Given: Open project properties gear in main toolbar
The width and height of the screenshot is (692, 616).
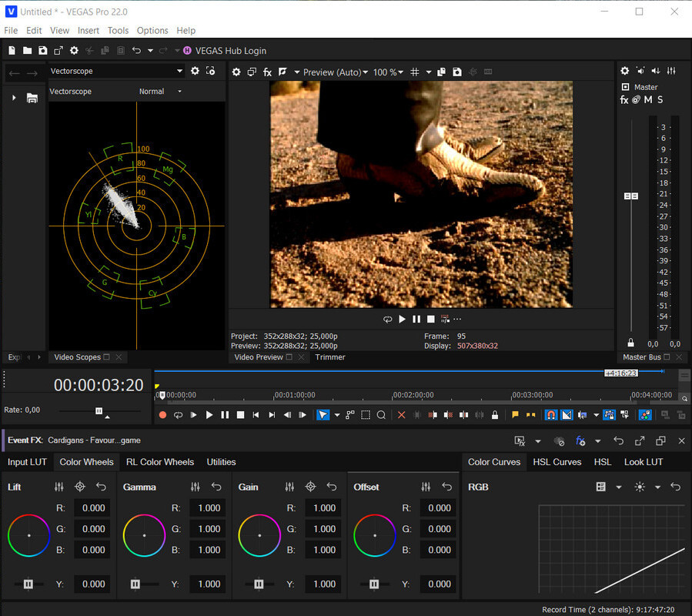Looking at the screenshot, I should [x=74, y=51].
